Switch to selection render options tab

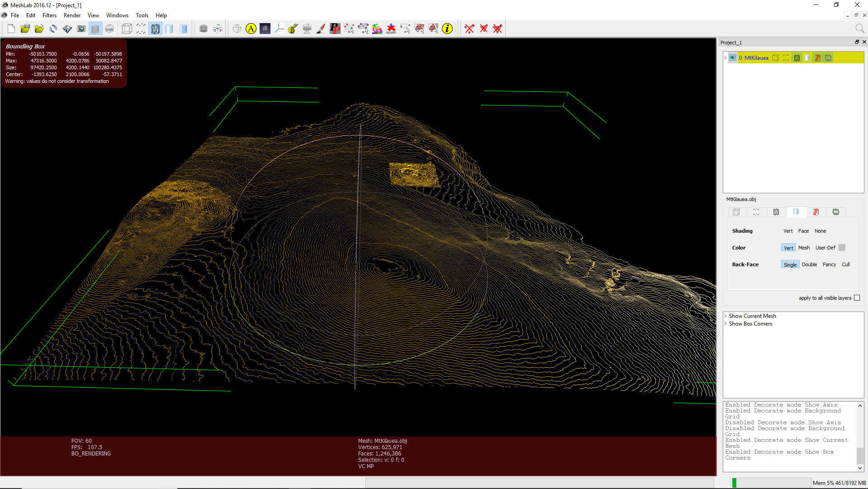(x=816, y=212)
